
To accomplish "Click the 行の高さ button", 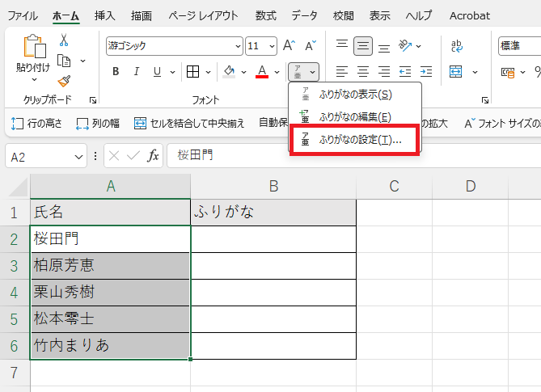I will (x=36, y=124).
